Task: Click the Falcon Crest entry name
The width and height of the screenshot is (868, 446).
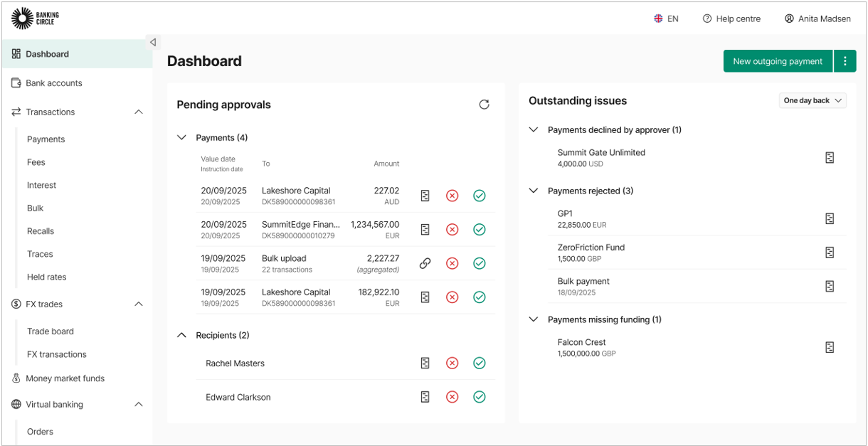Action: [x=581, y=342]
